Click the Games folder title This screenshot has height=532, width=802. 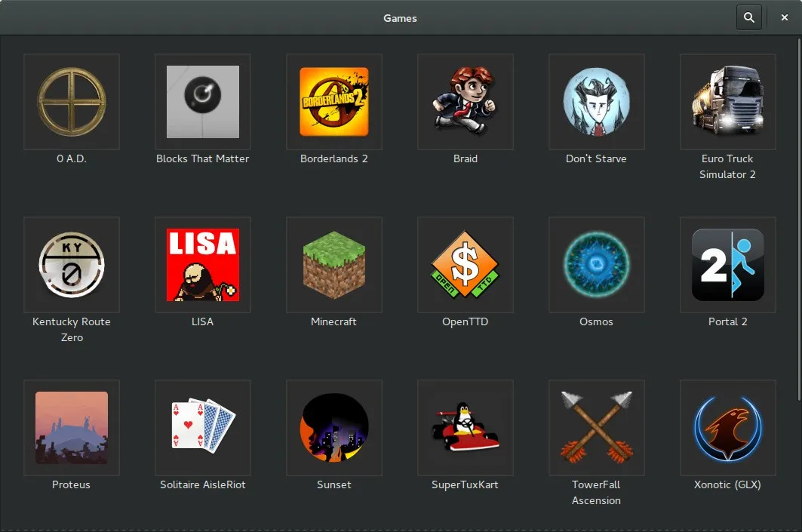click(x=400, y=17)
